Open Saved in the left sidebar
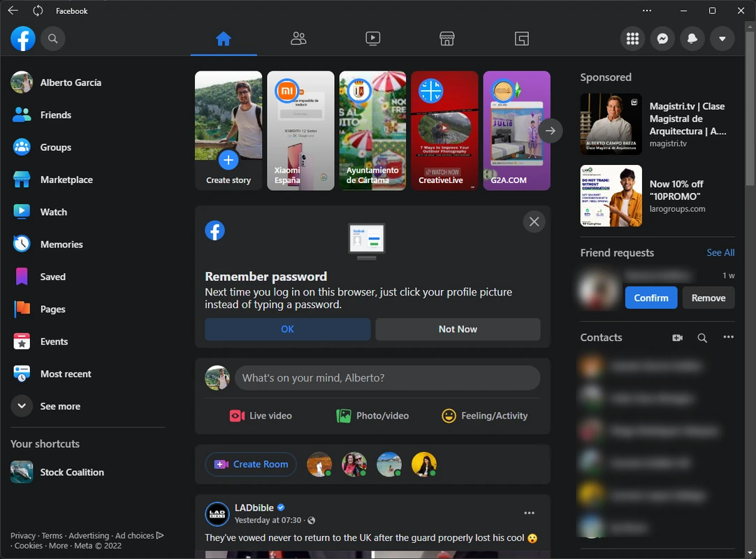Viewport: 756px width, 559px height. [88, 277]
